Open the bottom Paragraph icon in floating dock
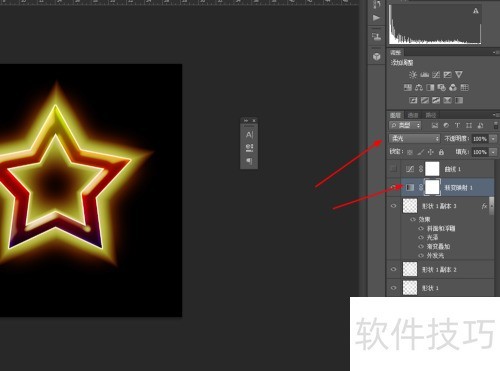500x371 pixels. [x=249, y=161]
